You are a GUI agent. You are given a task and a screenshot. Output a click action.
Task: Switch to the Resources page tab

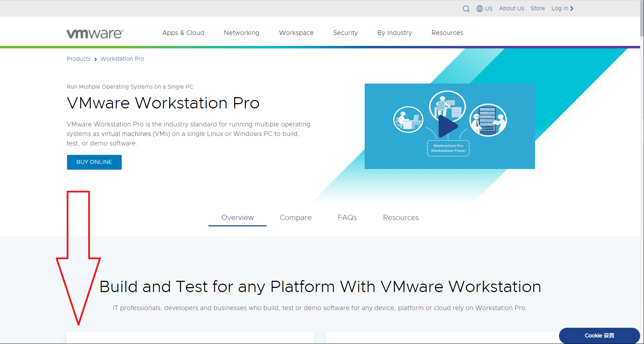tap(401, 218)
